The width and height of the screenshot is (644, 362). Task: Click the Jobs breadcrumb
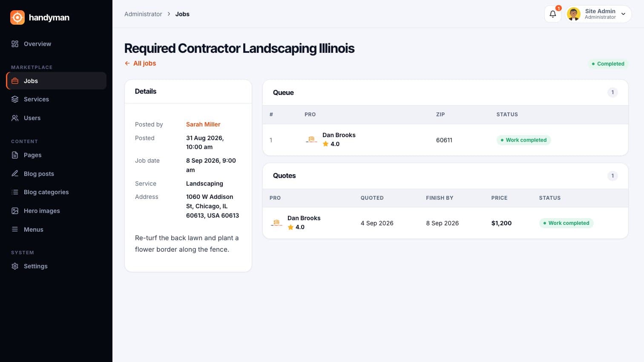182,14
